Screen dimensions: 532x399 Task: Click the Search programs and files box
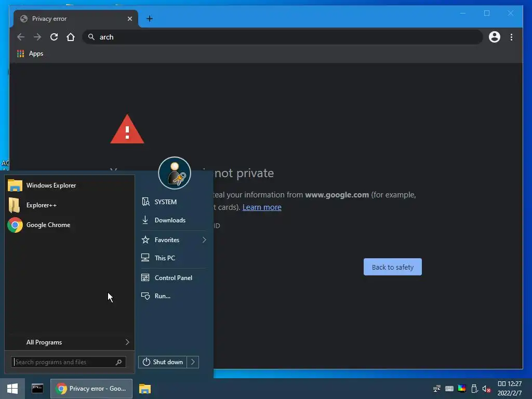click(x=68, y=362)
